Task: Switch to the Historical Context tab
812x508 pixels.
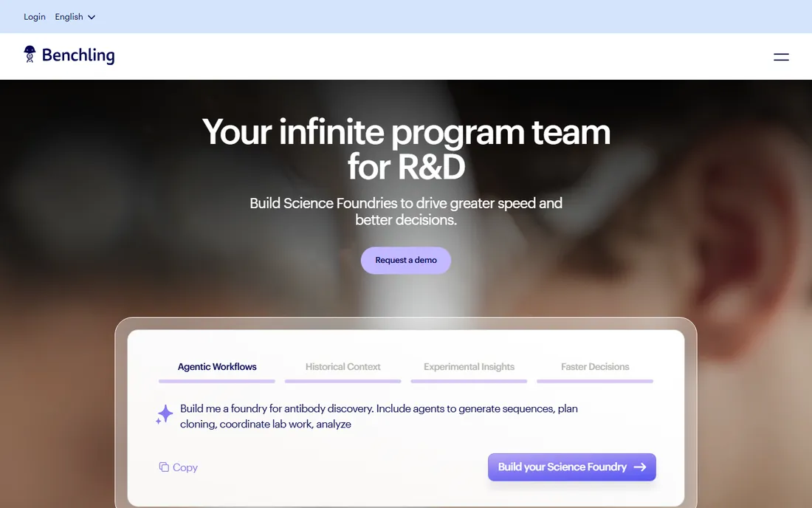Action: coord(343,367)
